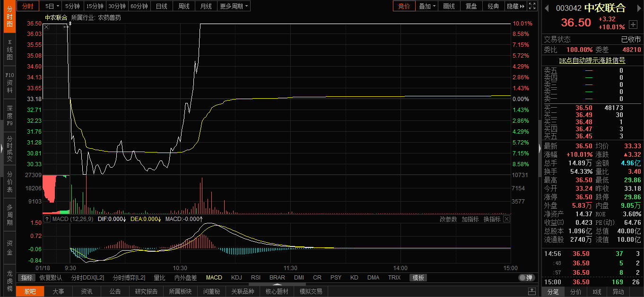This screenshot has width=644, height=297.
Task: Expand the 更多周期 dropdown
Action: pos(234,6)
